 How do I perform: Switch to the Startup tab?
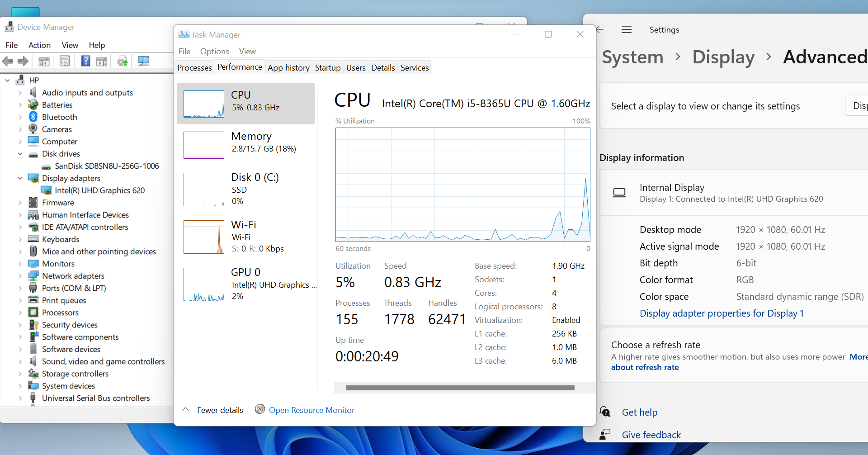pos(328,67)
